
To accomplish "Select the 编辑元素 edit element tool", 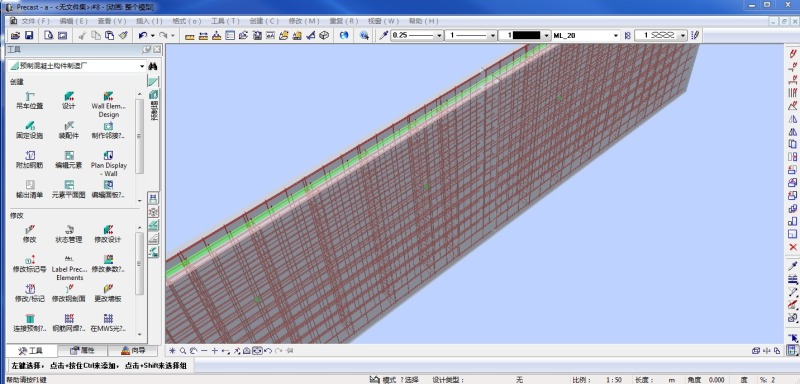I will (69, 160).
